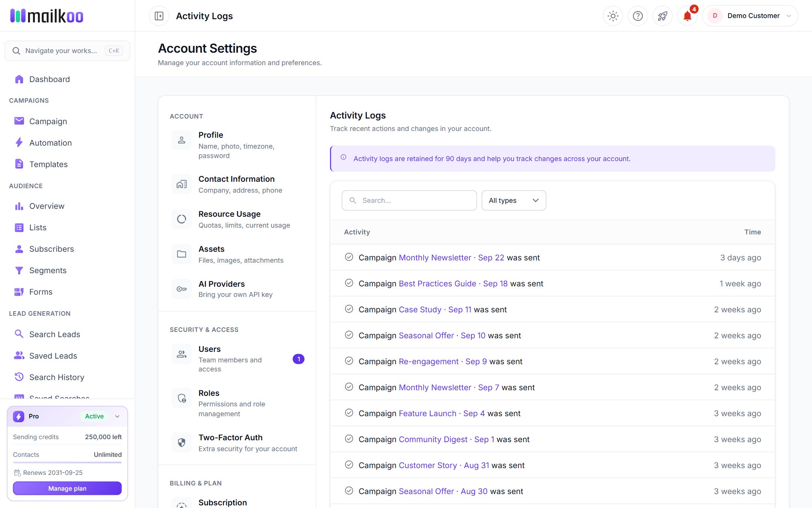This screenshot has height=508, width=812.
Task: Open Best Practices Guide · Sep 18 link
Action: click(453, 283)
